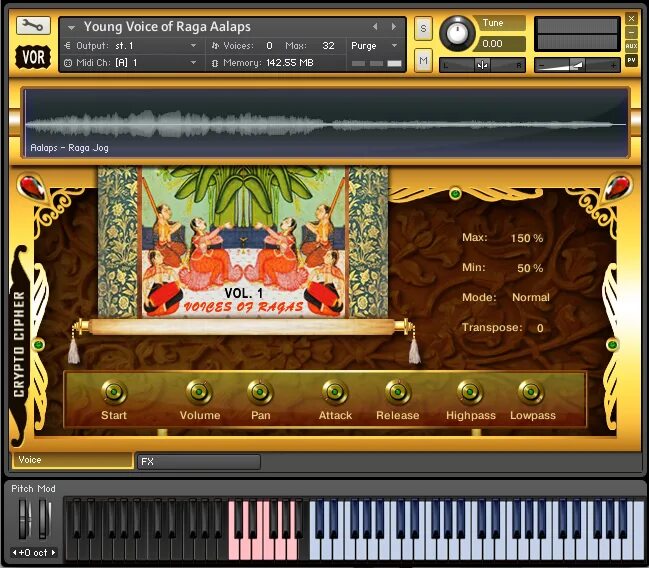
Task: Click the Output routing icon
Action: click(x=67, y=46)
